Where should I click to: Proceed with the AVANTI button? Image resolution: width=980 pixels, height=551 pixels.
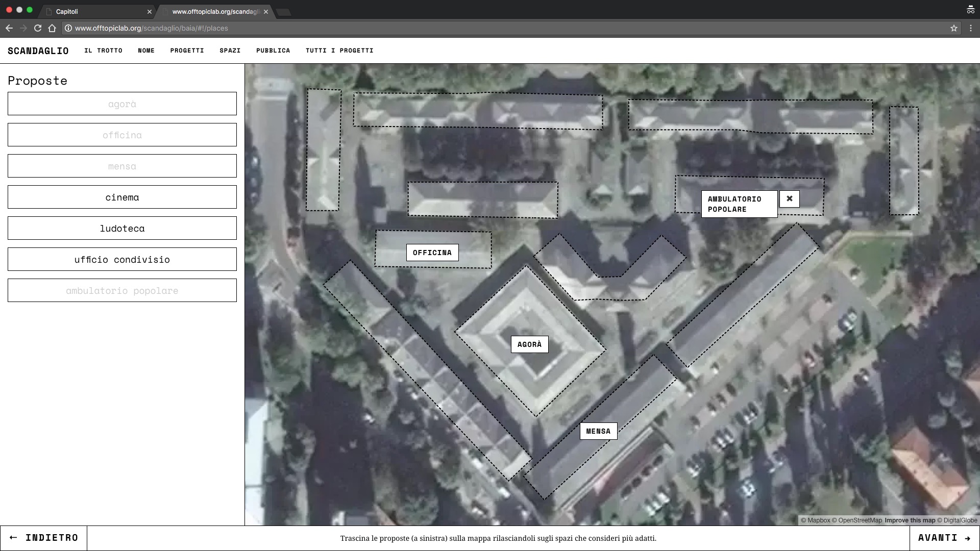(x=944, y=538)
